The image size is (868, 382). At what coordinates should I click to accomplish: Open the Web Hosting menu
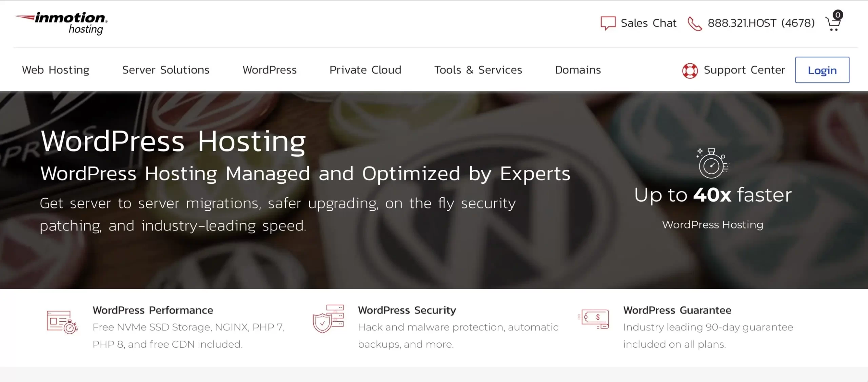click(56, 70)
